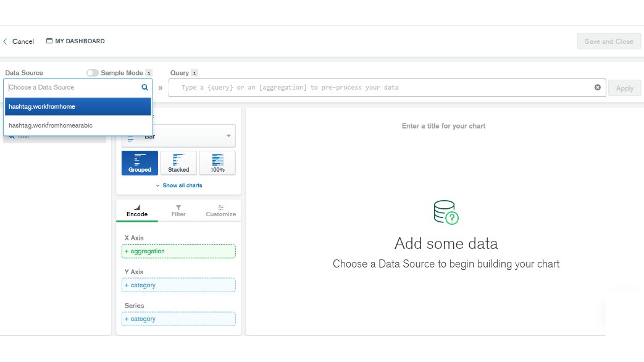Switch to the Customize tab

point(220,211)
